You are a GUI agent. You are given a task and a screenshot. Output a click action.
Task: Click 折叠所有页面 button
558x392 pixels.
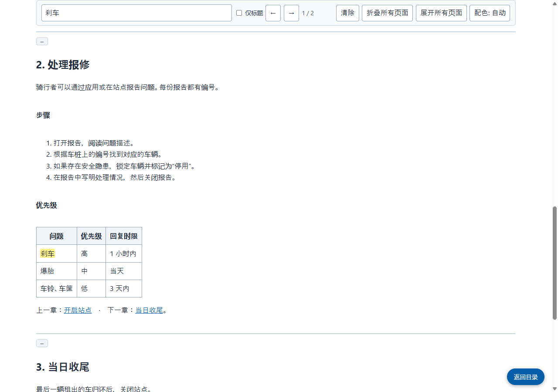[x=387, y=13]
